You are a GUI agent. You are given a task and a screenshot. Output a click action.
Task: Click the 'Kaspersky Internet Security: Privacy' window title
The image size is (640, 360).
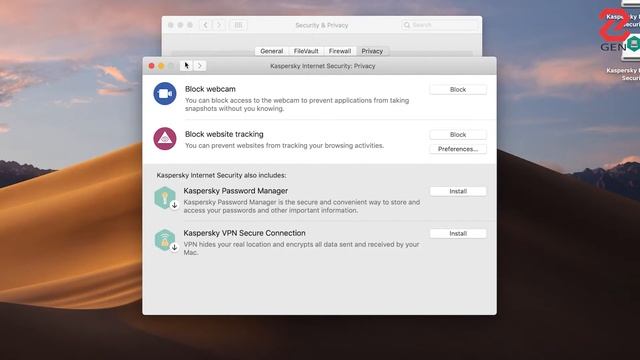pyautogui.click(x=322, y=66)
